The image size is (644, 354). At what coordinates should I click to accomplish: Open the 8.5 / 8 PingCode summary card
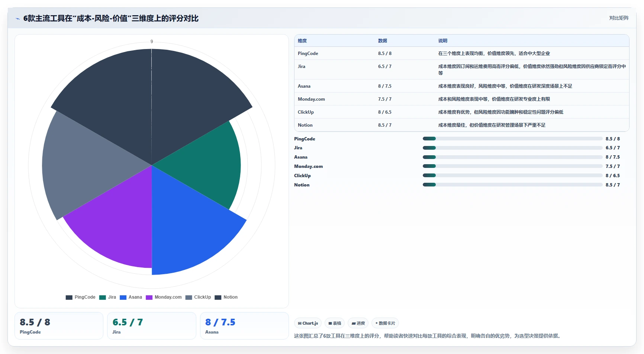(x=59, y=326)
